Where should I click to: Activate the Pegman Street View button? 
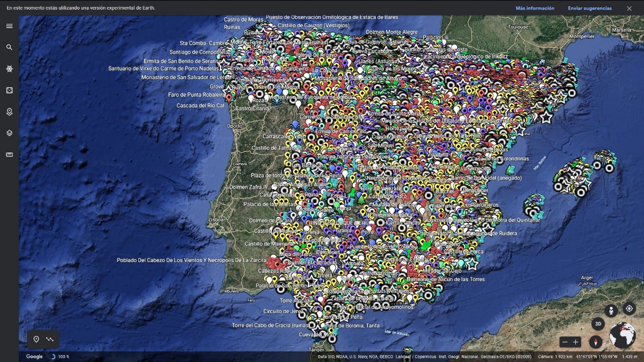click(611, 310)
